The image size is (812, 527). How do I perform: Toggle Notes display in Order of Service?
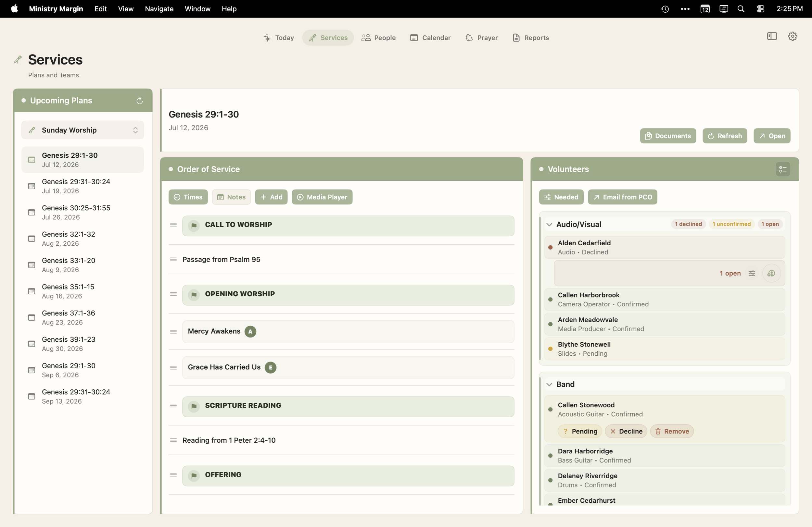(231, 197)
